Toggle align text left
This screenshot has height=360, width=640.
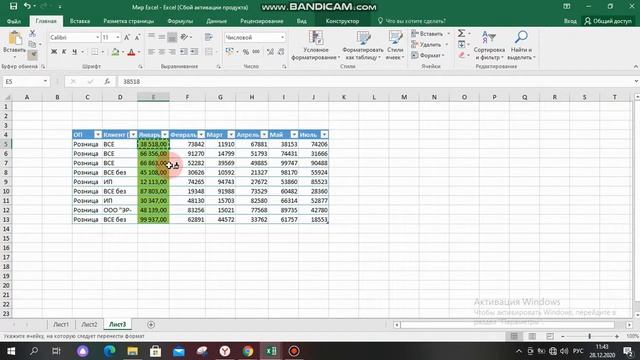tap(151, 52)
